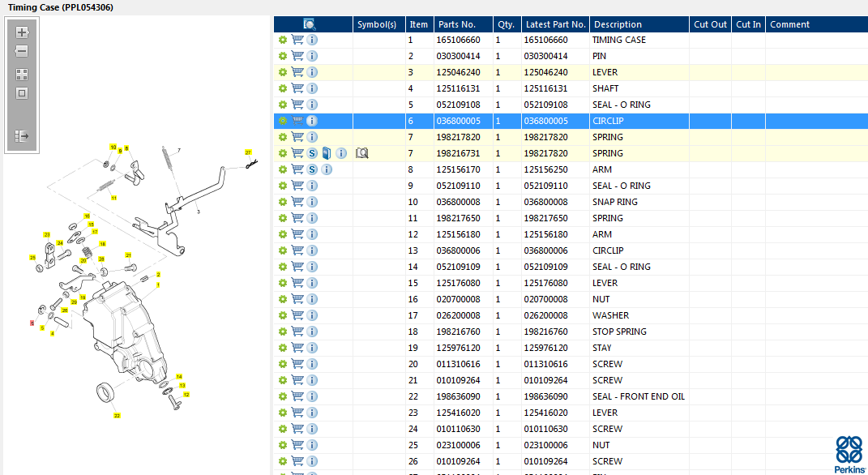This screenshot has width=868, height=475.
Task: Click the search icon in table header
Action: 310,24
